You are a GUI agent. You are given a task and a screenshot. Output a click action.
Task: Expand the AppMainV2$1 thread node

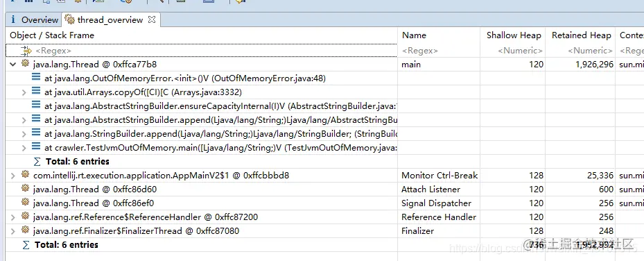12,176
